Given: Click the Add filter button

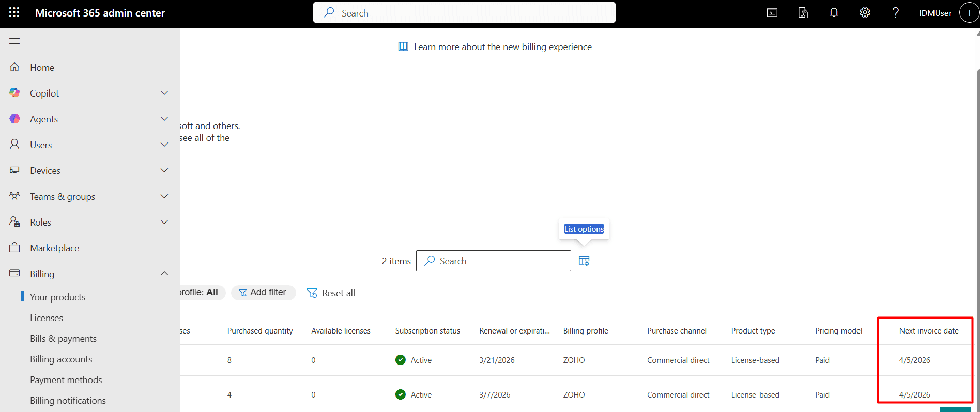Looking at the screenshot, I should pyautogui.click(x=263, y=292).
